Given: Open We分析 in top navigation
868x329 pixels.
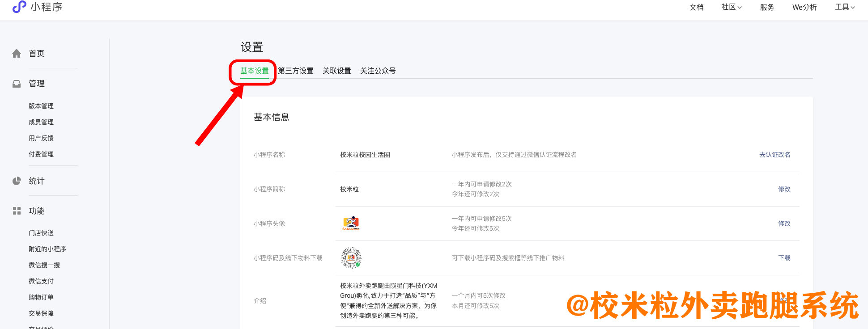Looking at the screenshot, I should [804, 7].
